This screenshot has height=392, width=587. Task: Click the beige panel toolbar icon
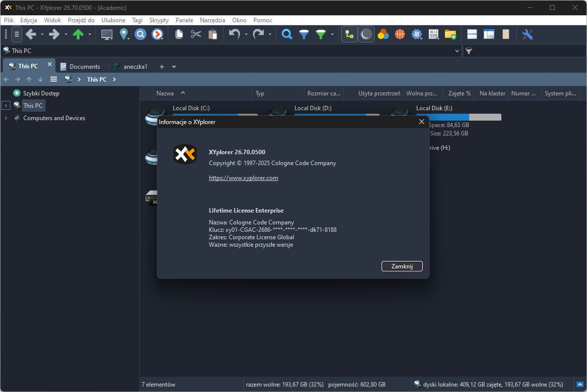506,35
